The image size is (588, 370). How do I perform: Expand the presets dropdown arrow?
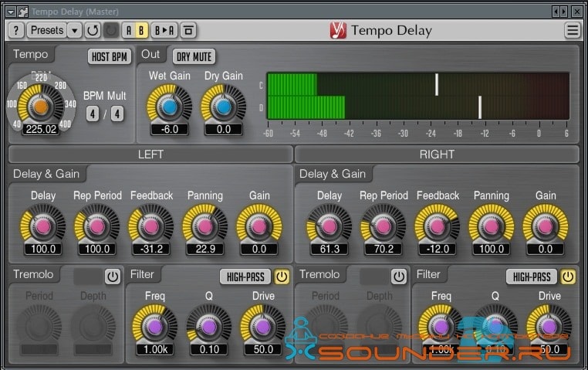75,30
